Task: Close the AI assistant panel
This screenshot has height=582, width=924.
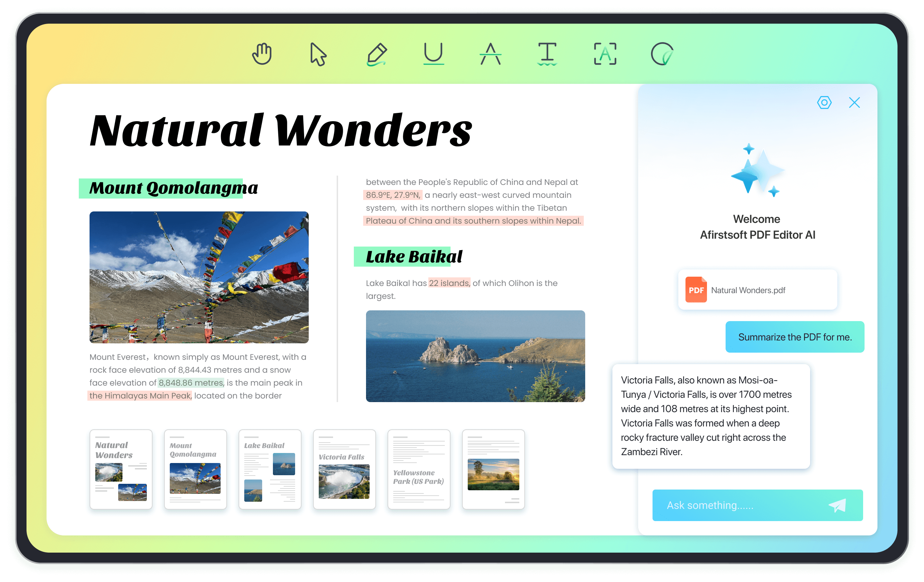Action: coord(856,102)
